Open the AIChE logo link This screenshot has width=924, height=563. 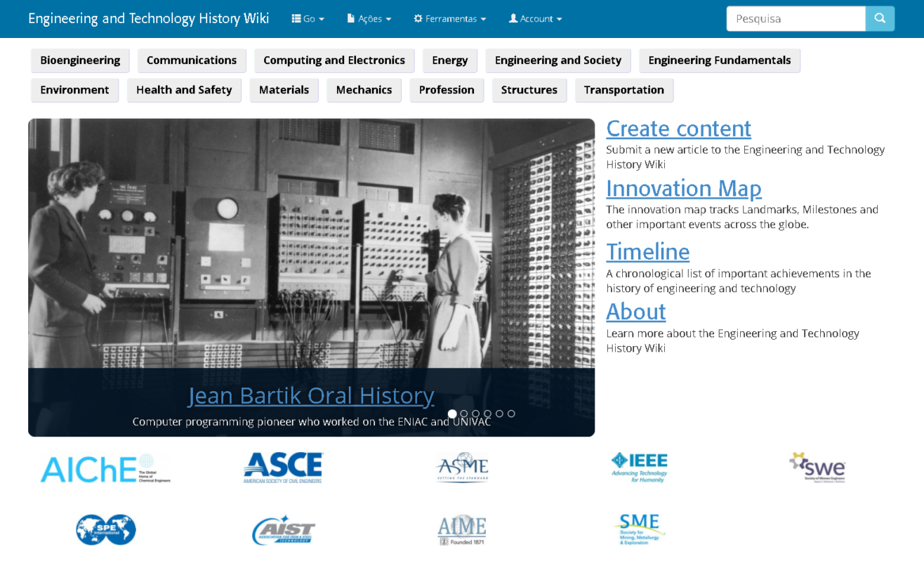pyautogui.click(x=105, y=468)
